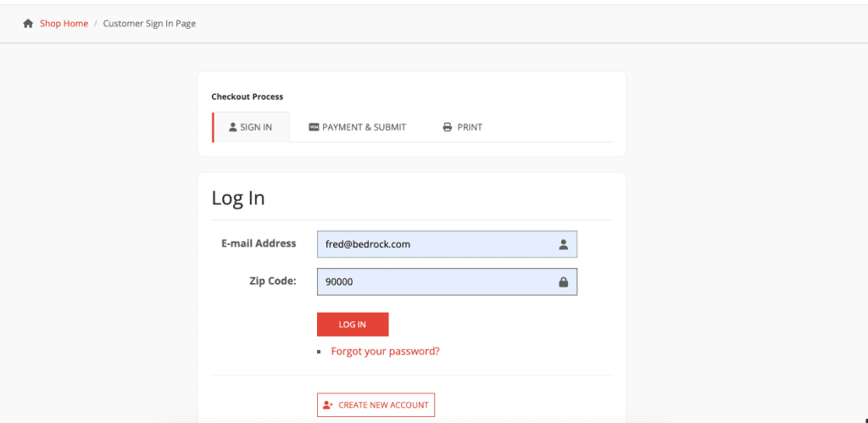Open the Forgot your password link
868x423 pixels.
tap(386, 351)
